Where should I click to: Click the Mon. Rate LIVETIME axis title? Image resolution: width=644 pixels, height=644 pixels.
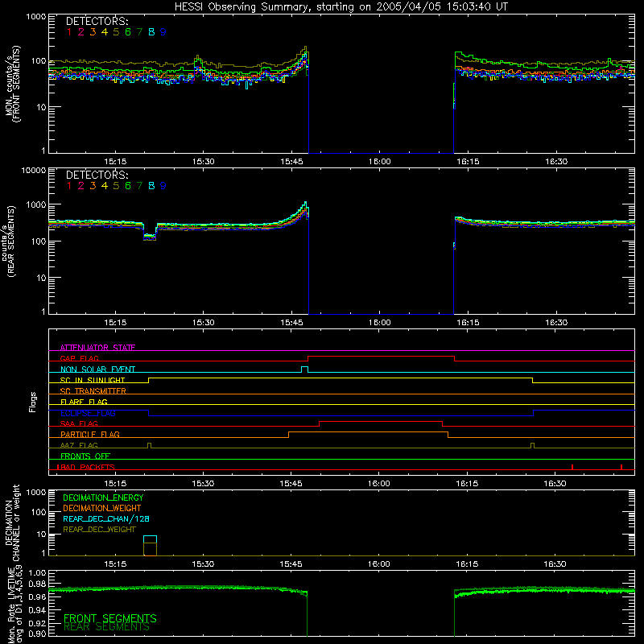pyautogui.click(x=15, y=605)
